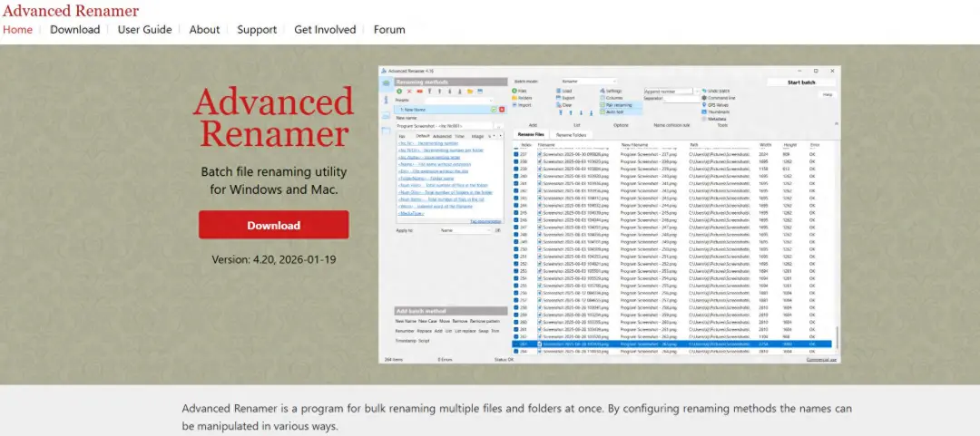Open the About page

pyautogui.click(x=204, y=29)
